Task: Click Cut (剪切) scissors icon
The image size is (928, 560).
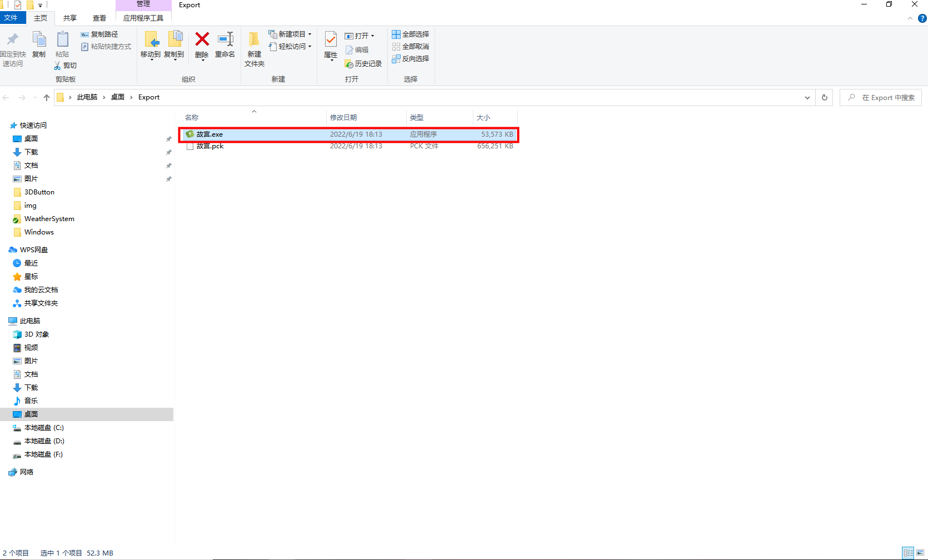Action: tap(57, 66)
